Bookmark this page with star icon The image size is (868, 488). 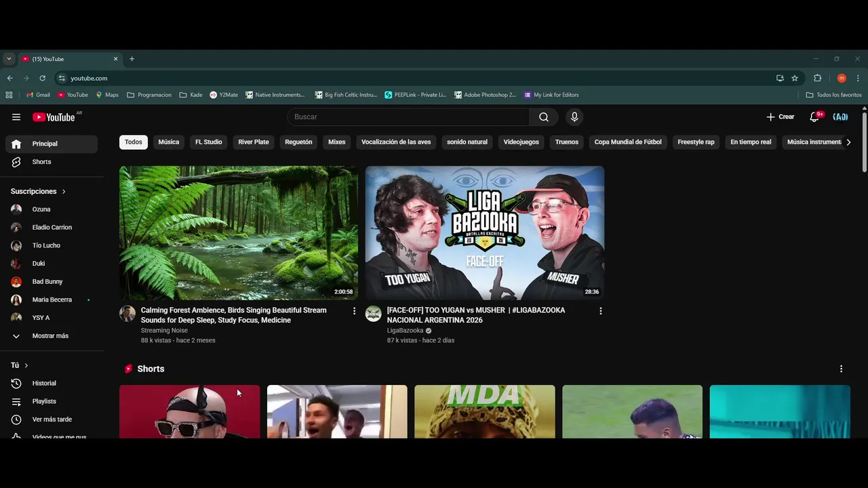click(x=795, y=78)
